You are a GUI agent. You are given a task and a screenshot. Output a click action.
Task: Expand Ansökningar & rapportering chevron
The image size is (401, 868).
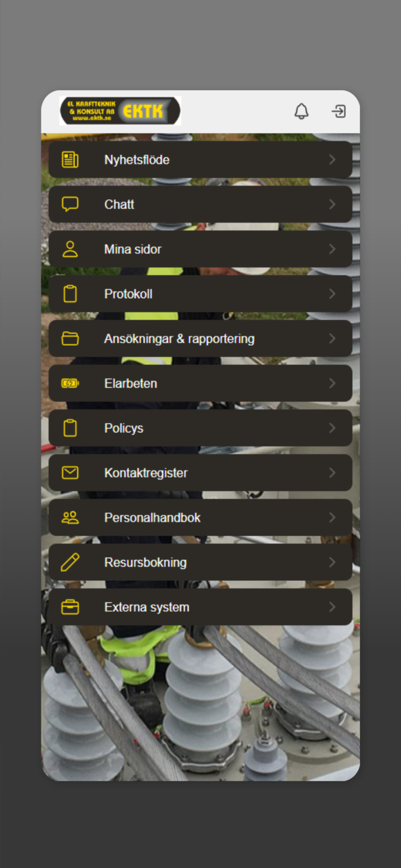coord(332,339)
